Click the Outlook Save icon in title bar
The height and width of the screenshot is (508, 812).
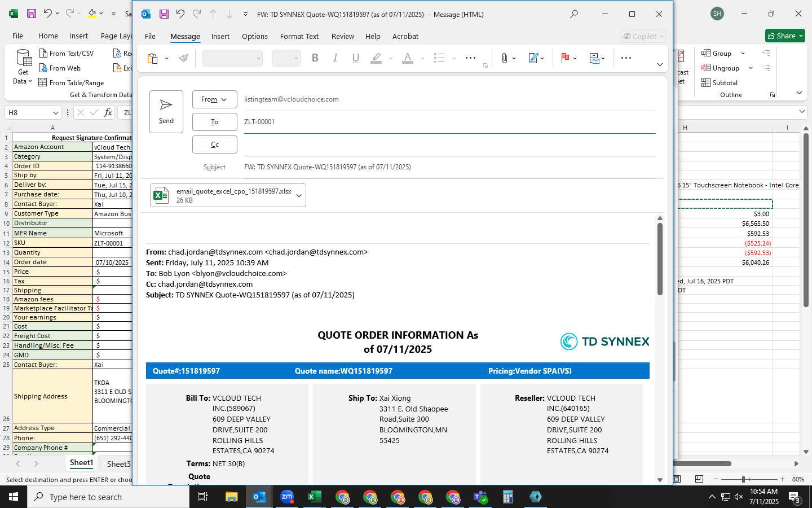click(164, 14)
